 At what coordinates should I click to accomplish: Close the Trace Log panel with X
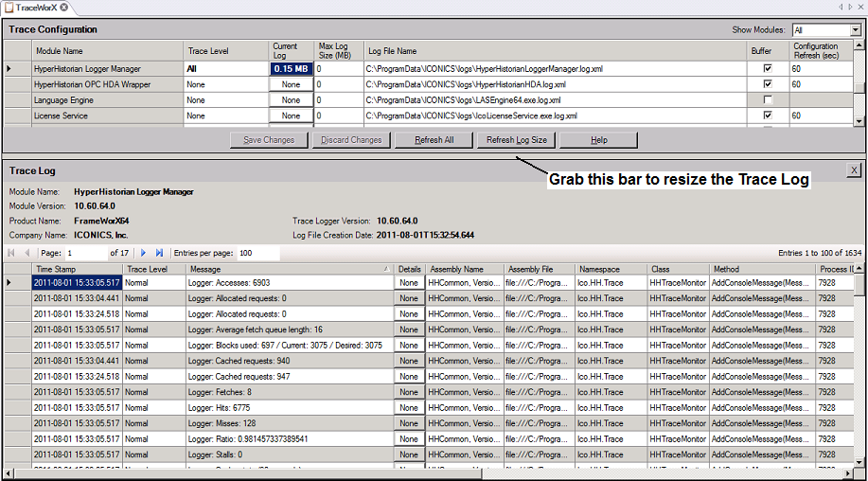click(x=855, y=169)
